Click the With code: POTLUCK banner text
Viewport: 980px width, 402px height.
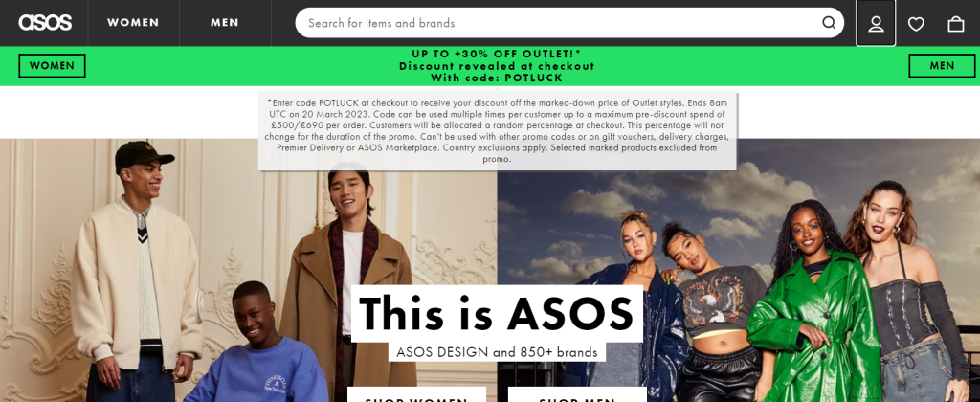497,78
